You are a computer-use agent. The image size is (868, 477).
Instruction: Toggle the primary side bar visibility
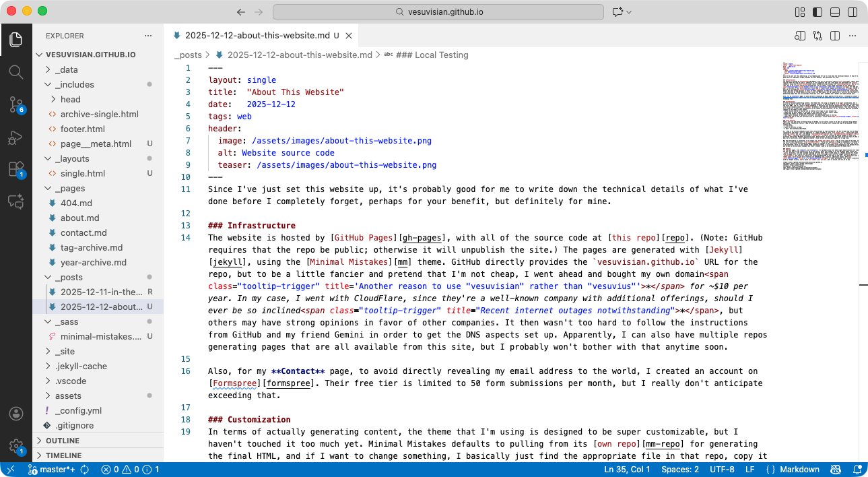[817, 12]
